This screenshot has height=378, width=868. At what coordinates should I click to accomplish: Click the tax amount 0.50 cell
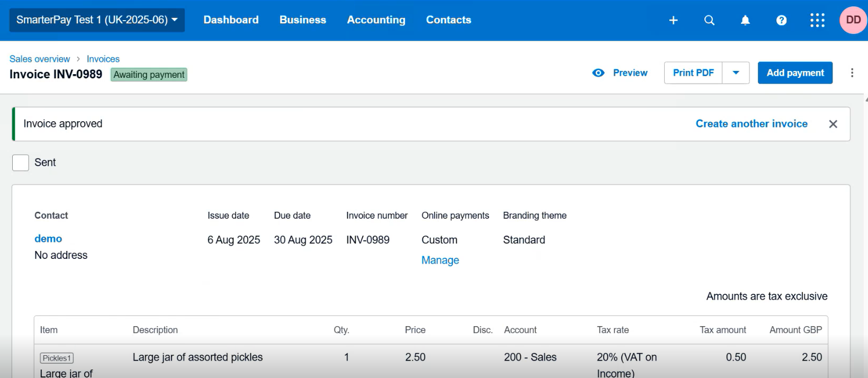point(736,357)
